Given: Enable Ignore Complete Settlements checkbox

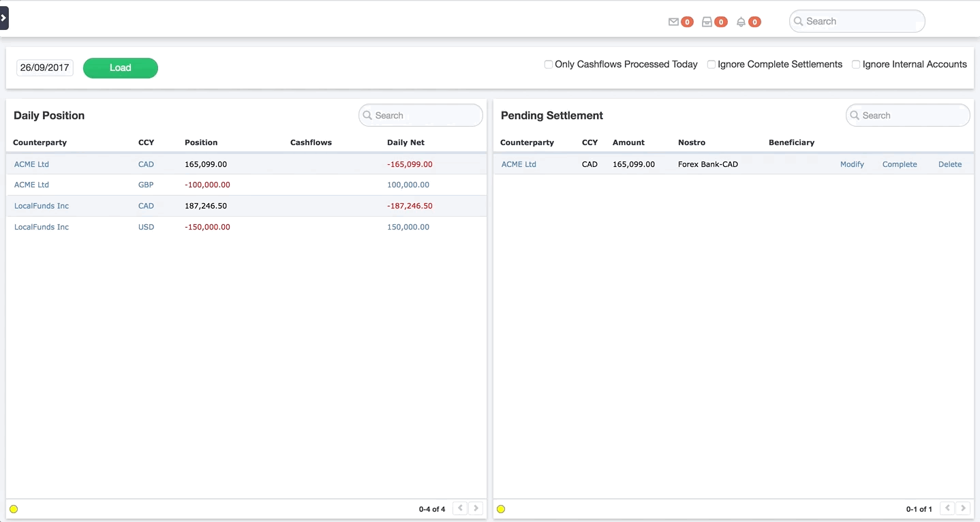Looking at the screenshot, I should [x=711, y=64].
